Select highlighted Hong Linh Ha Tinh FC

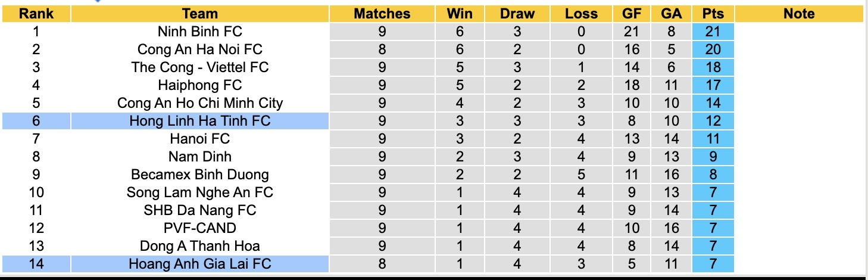tap(200, 121)
